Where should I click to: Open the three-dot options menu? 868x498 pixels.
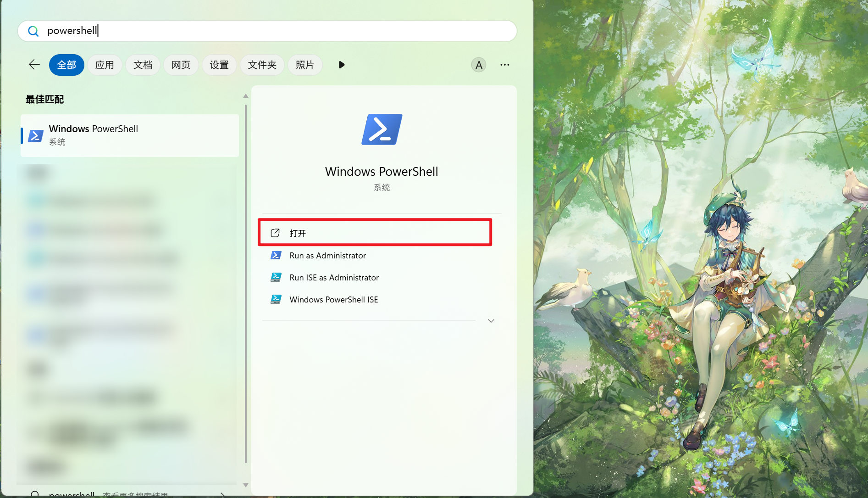[x=505, y=65]
